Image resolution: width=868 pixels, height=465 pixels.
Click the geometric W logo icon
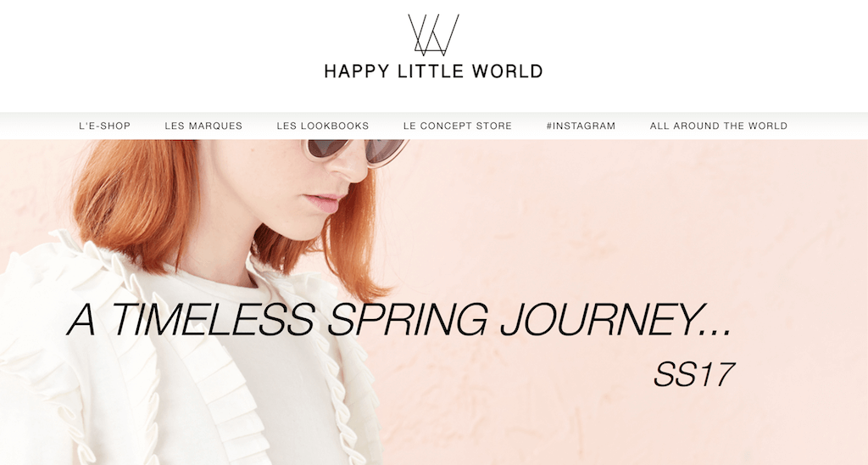pyautogui.click(x=433, y=36)
